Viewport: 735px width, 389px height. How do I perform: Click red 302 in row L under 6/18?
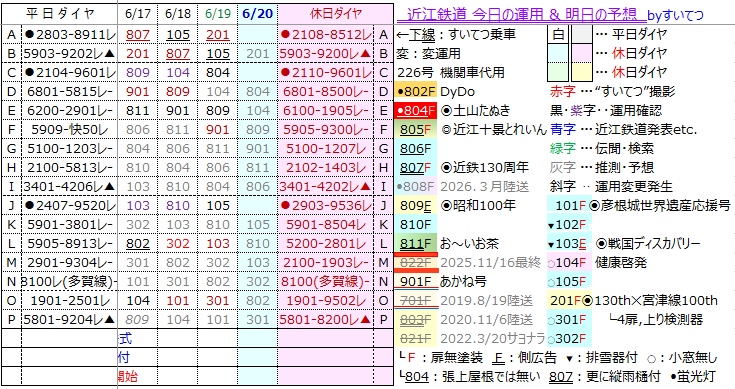tap(178, 244)
